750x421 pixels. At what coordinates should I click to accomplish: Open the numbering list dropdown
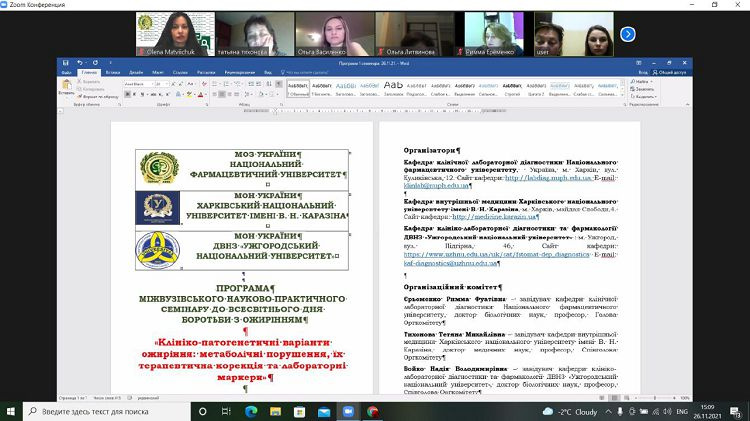pos(232,84)
